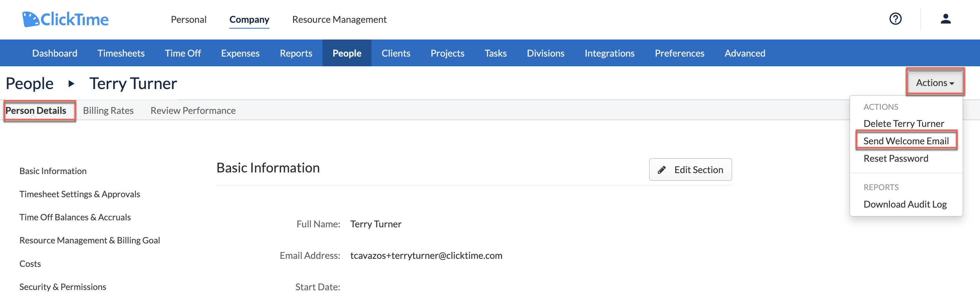Open the user profile icon
The width and height of the screenshot is (980, 300).
[946, 19]
